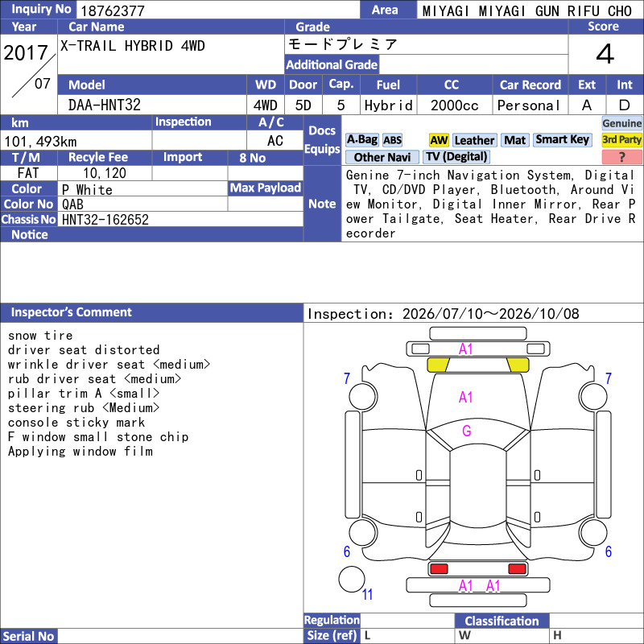Click the recycle fee 10,120
This screenshot has width=644, height=644.
(x=105, y=173)
